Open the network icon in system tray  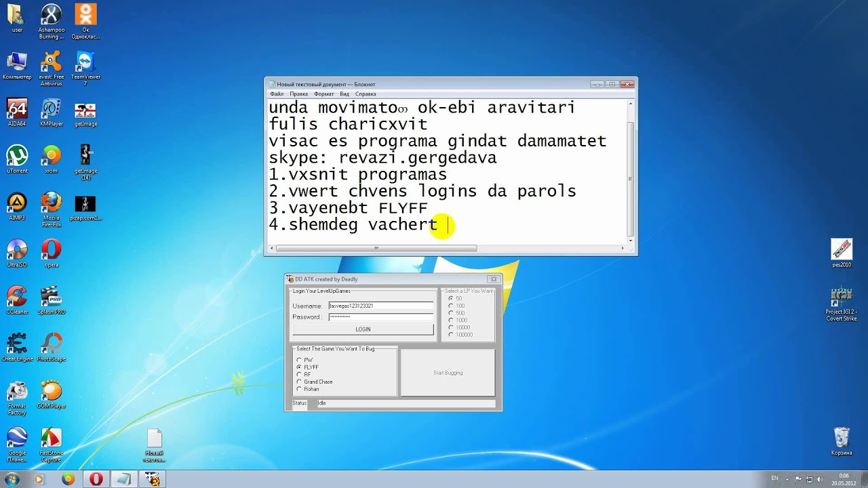(x=809, y=479)
